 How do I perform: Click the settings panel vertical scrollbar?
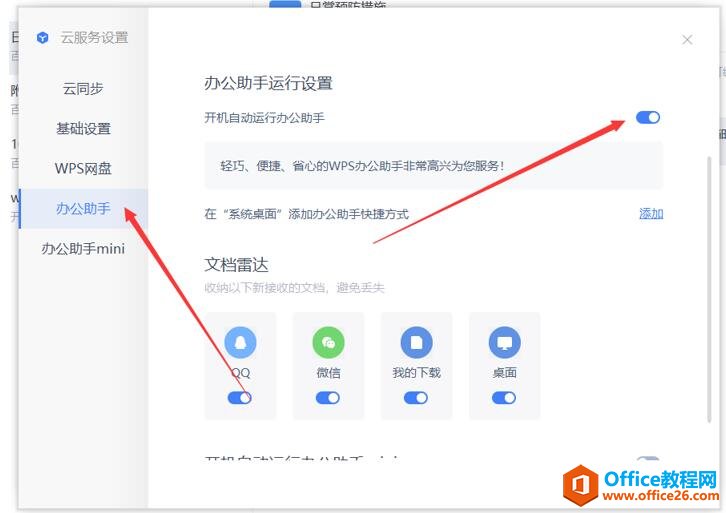tap(709, 289)
